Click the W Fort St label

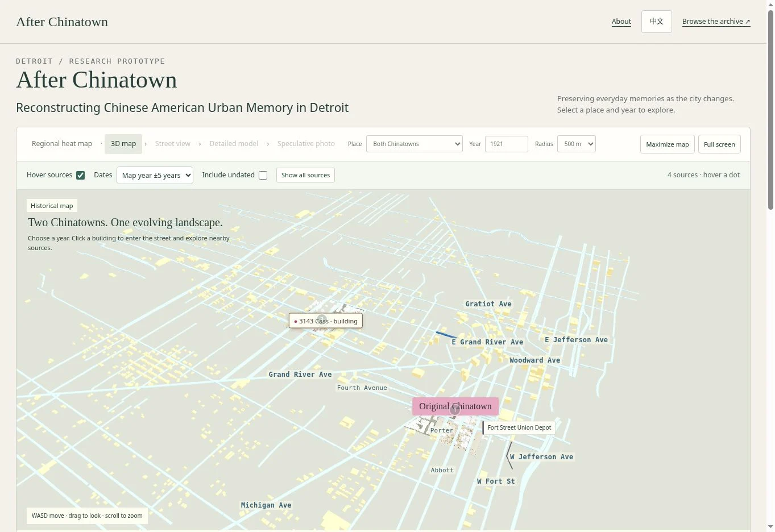[x=496, y=481]
